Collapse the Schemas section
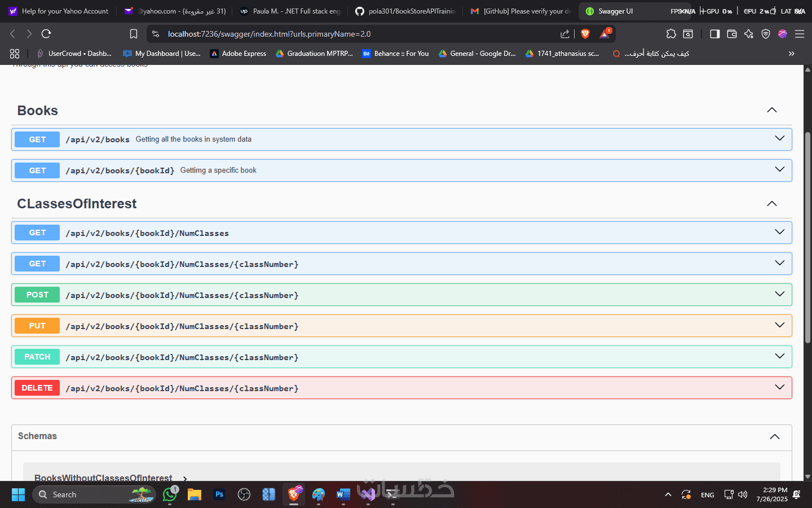The image size is (812, 508). pyautogui.click(x=775, y=437)
